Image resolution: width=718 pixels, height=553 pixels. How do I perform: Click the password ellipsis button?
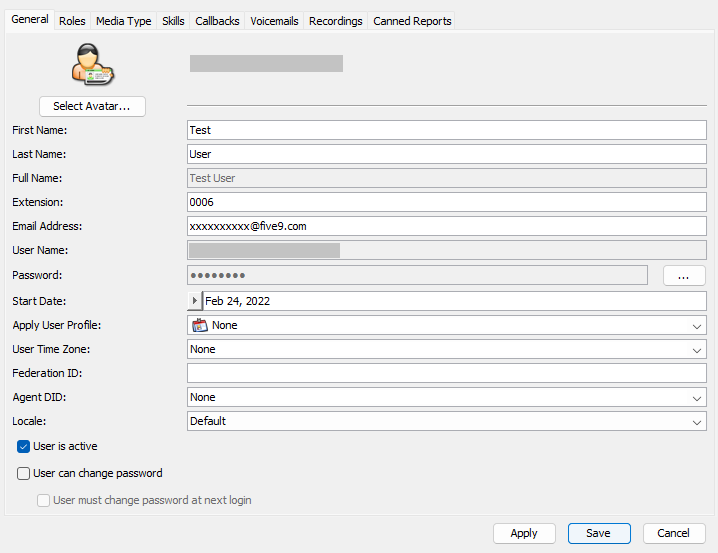pyautogui.click(x=684, y=276)
